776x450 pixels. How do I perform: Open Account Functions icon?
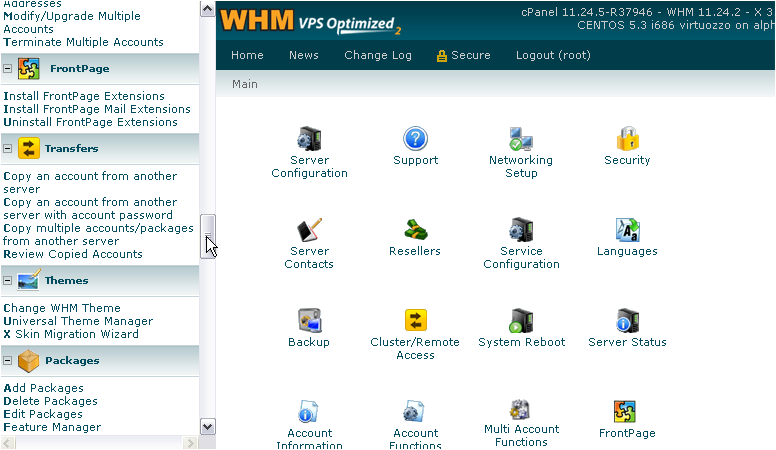click(x=415, y=411)
